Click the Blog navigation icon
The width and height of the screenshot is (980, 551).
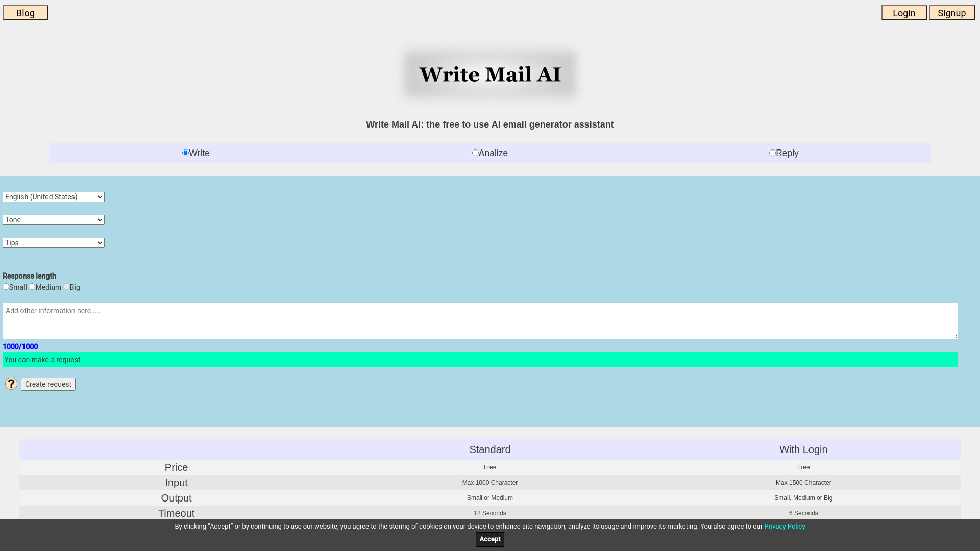(25, 13)
